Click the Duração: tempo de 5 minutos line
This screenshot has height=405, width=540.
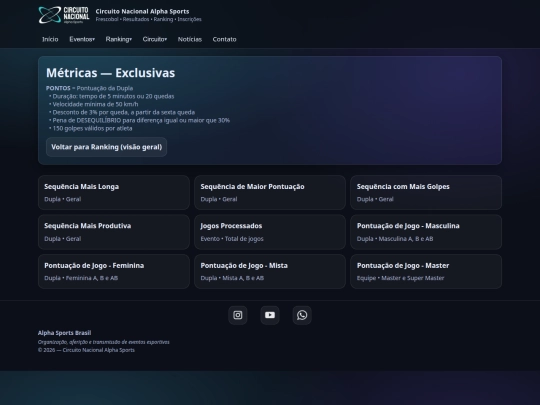(x=112, y=96)
